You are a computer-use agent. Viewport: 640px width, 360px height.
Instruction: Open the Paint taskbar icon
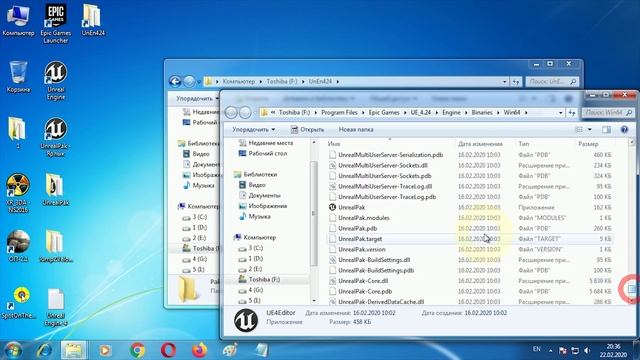[x=230, y=350]
